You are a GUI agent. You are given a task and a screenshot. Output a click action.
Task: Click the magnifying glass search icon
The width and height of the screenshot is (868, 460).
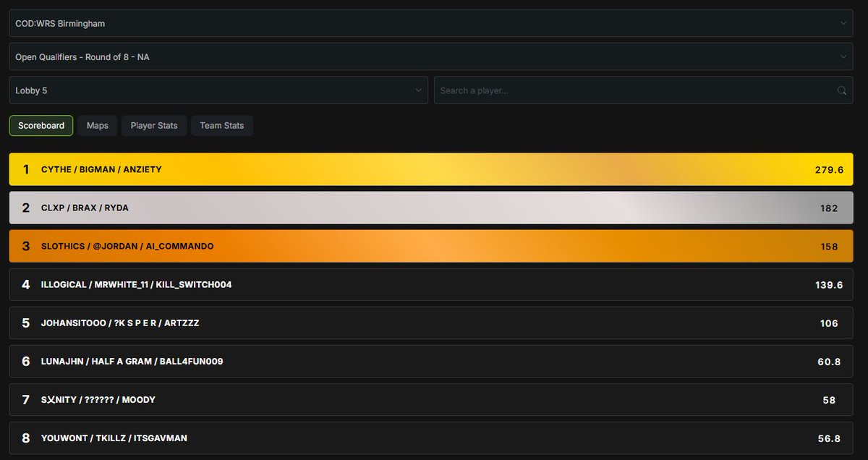841,90
